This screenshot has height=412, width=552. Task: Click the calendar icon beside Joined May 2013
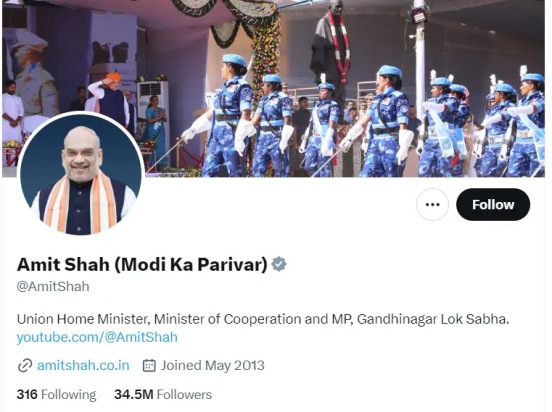(149, 366)
